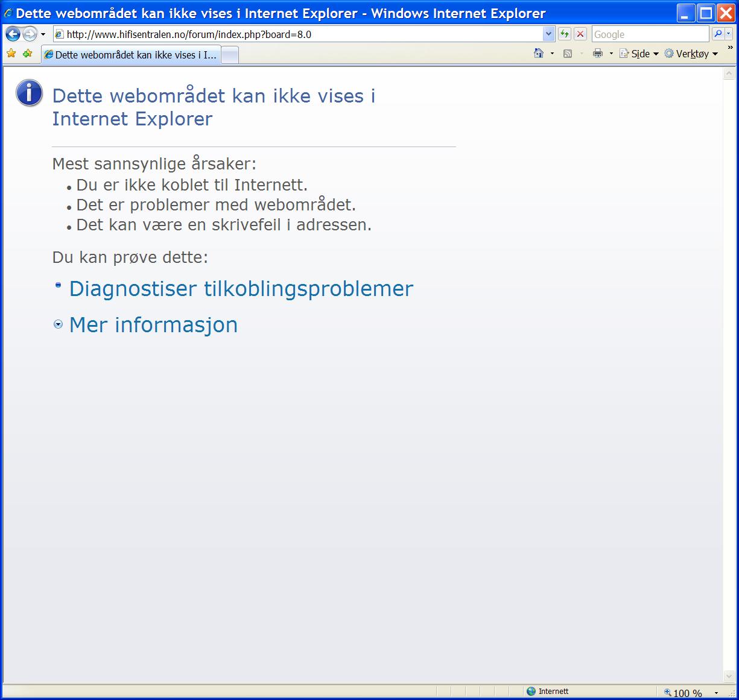Expand the Home button dropdown arrow
The width and height of the screenshot is (739, 700).
point(552,54)
